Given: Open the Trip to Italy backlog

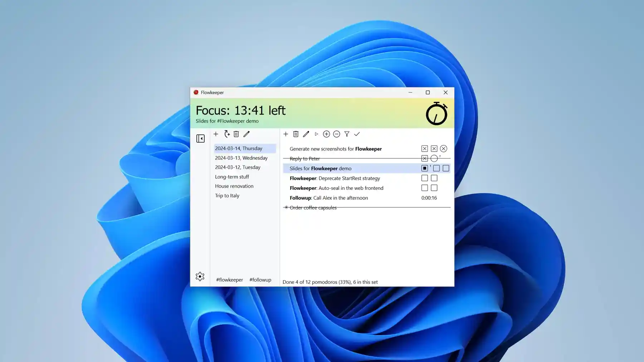Looking at the screenshot, I should 227,195.
